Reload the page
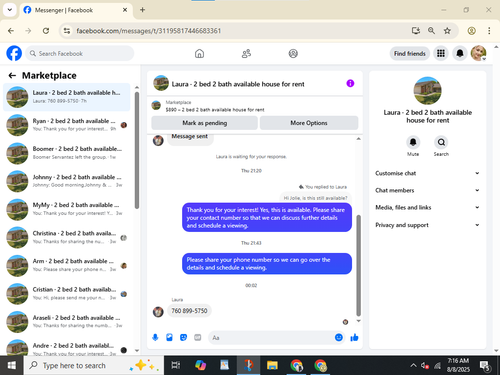 pos(46,31)
